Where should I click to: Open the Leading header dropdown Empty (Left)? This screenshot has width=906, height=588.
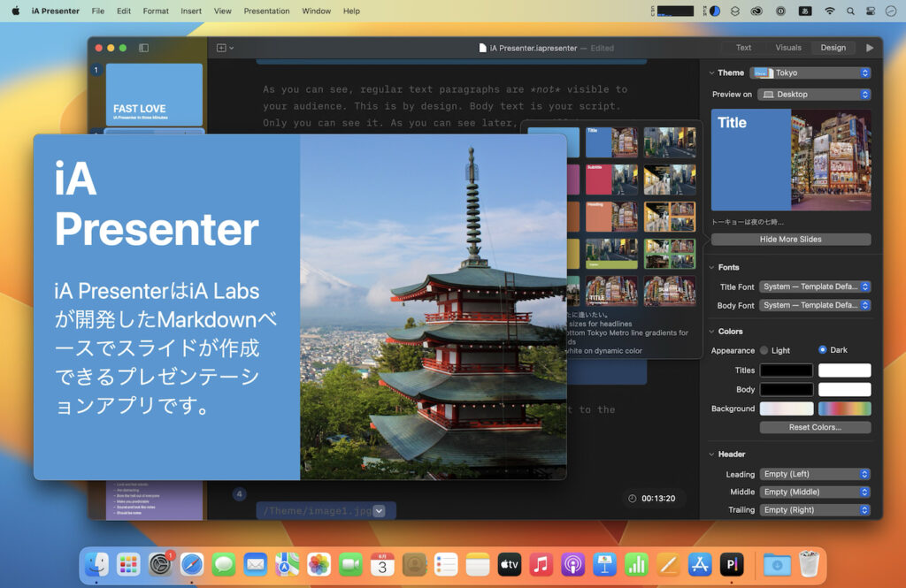point(815,473)
